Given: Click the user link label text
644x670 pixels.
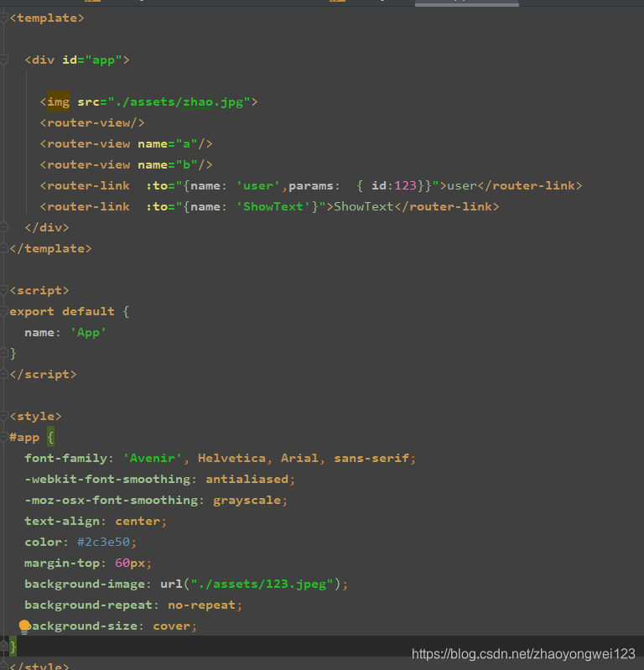Looking at the screenshot, I should (x=462, y=186).
